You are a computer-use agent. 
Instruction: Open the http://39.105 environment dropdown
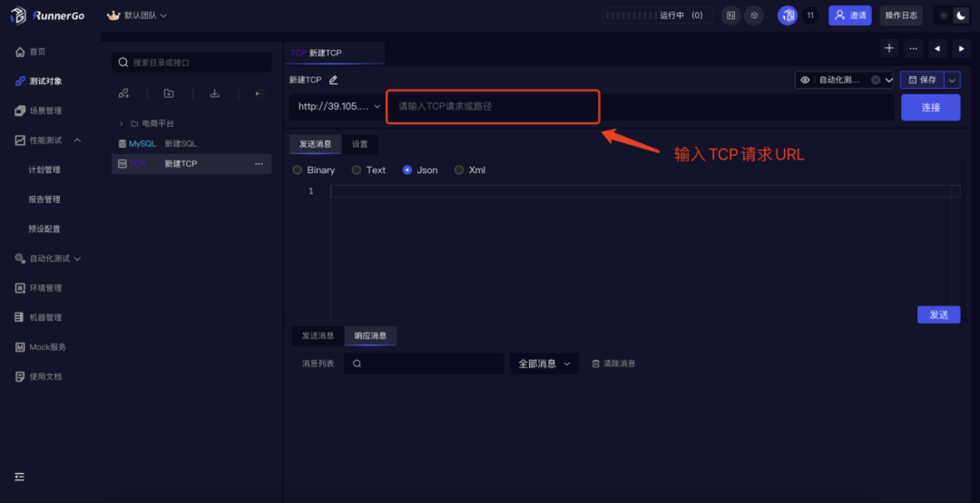tap(338, 106)
